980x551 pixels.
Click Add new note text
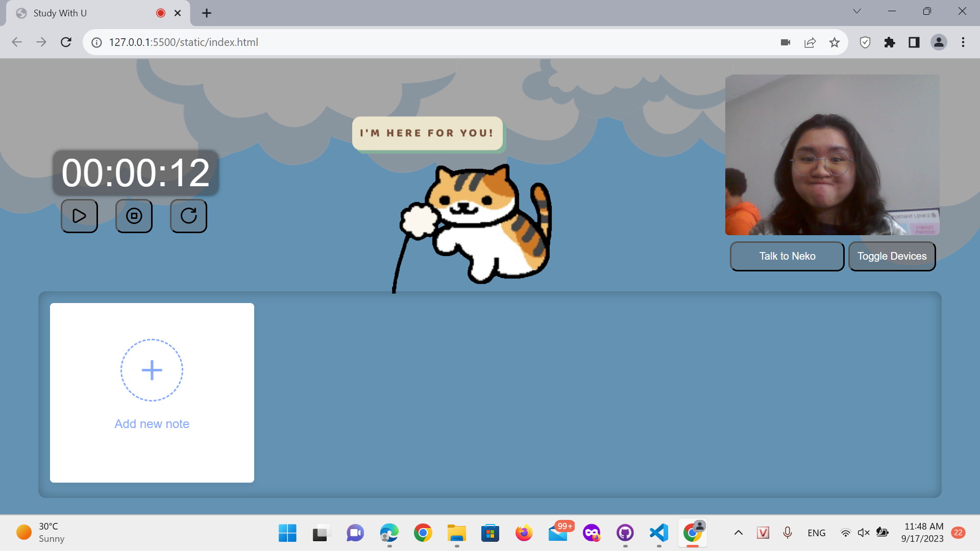click(152, 424)
